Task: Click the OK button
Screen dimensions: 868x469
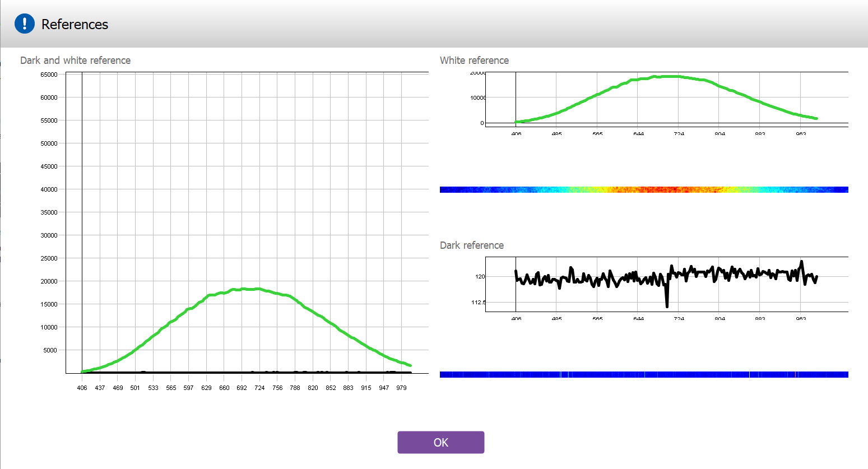Action: point(440,442)
